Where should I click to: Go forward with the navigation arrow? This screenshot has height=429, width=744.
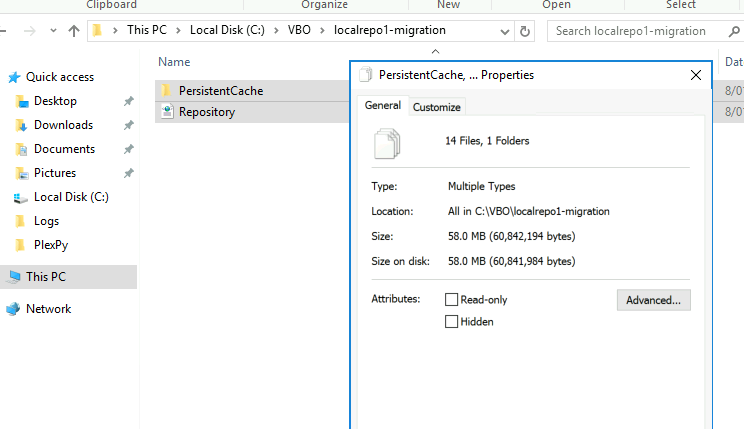[x=29, y=31]
